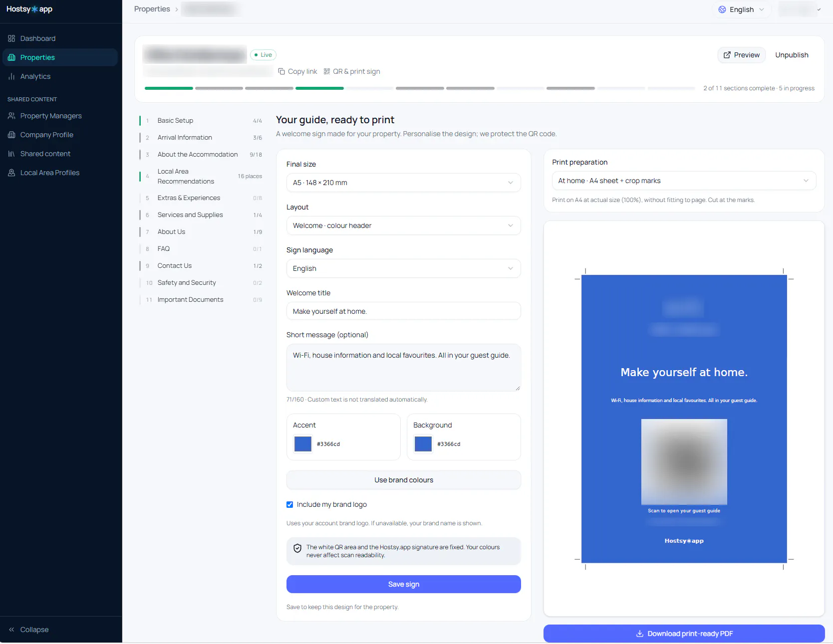
Task: Click the shield check info icon
Action: tap(297, 548)
